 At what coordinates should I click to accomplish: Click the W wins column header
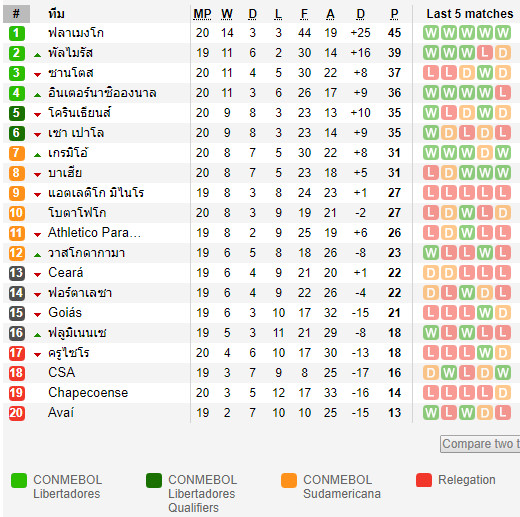[227, 14]
